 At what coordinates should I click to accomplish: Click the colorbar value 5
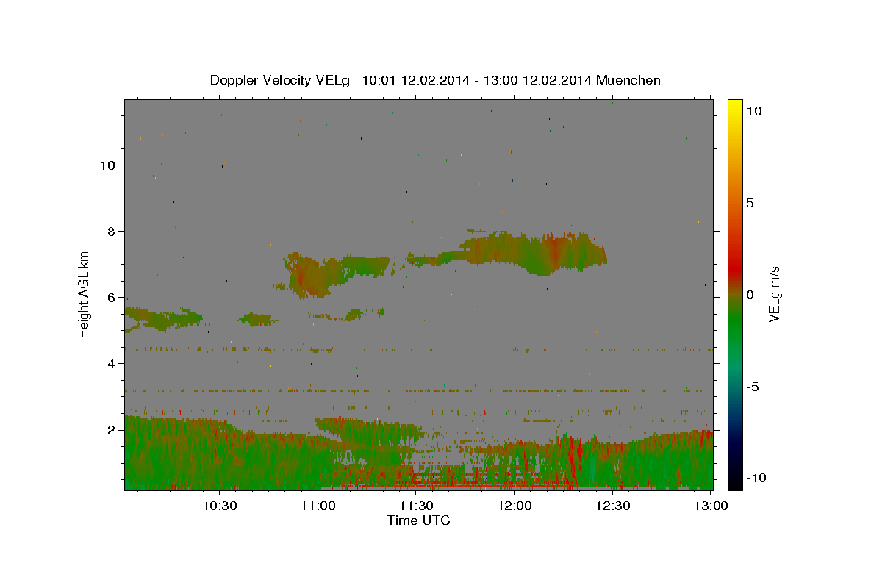pos(750,203)
